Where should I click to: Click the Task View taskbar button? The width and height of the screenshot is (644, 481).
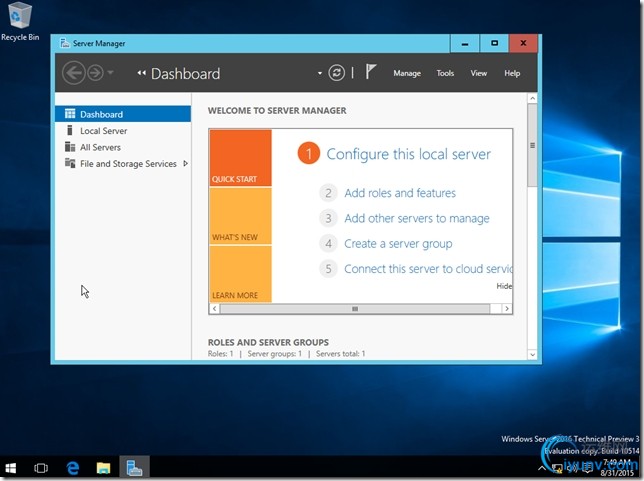click(41, 467)
